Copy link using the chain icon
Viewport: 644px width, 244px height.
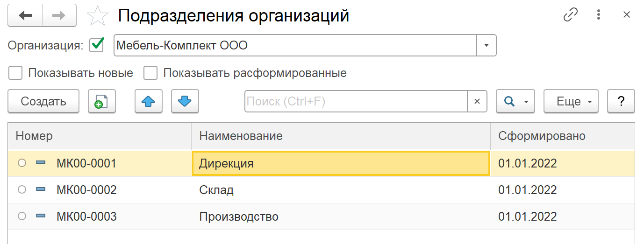click(x=571, y=15)
